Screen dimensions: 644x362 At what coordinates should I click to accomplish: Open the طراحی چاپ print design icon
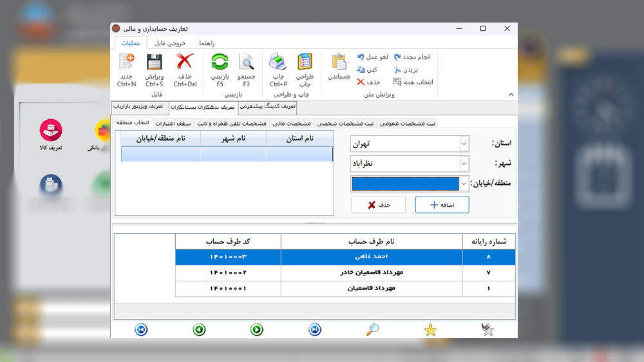tap(305, 62)
